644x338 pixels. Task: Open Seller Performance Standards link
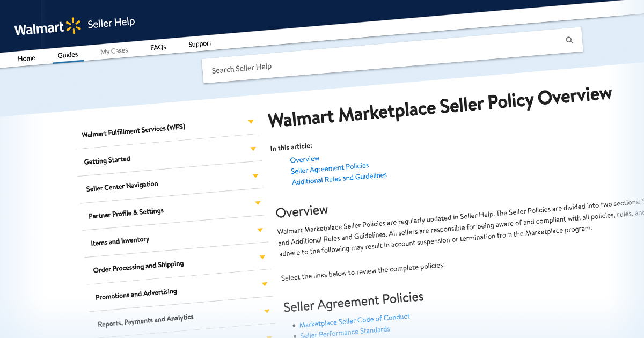(x=345, y=333)
